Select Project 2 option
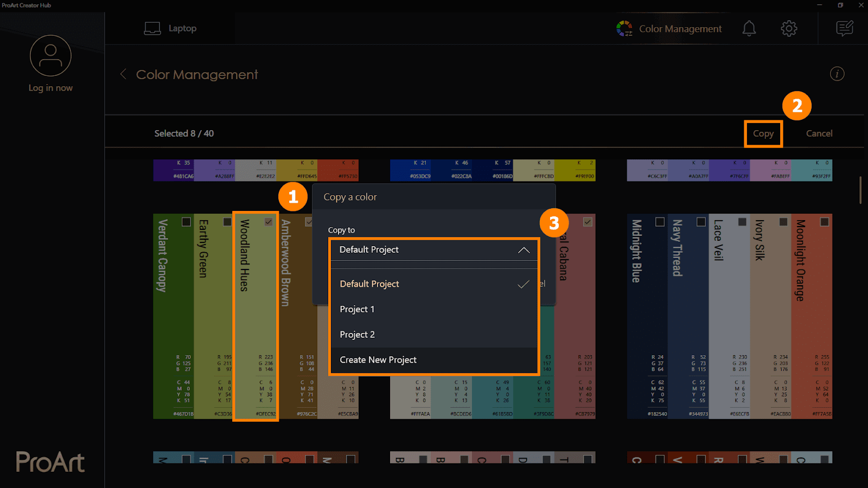This screenshot has width=868, height=488. 434,335
